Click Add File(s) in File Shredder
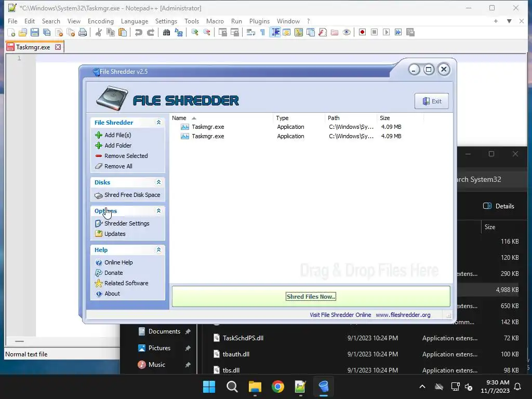532x399 pixels. tap(113, 135)
